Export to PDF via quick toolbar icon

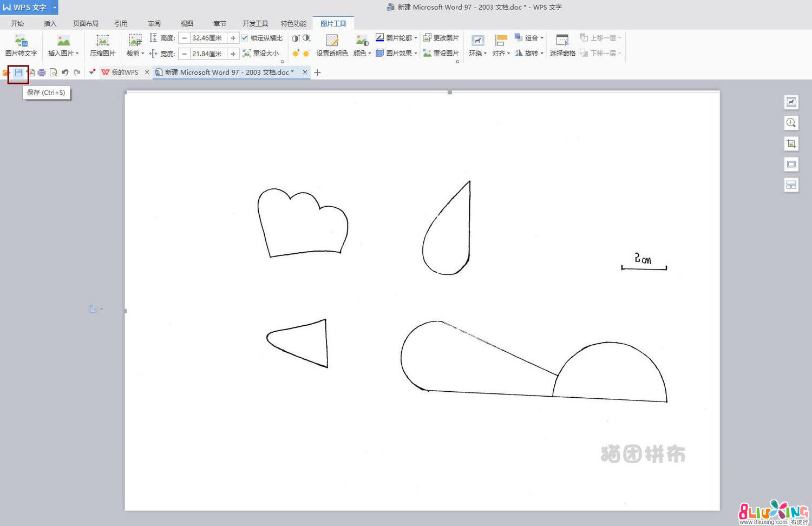(x=30, y=73)
